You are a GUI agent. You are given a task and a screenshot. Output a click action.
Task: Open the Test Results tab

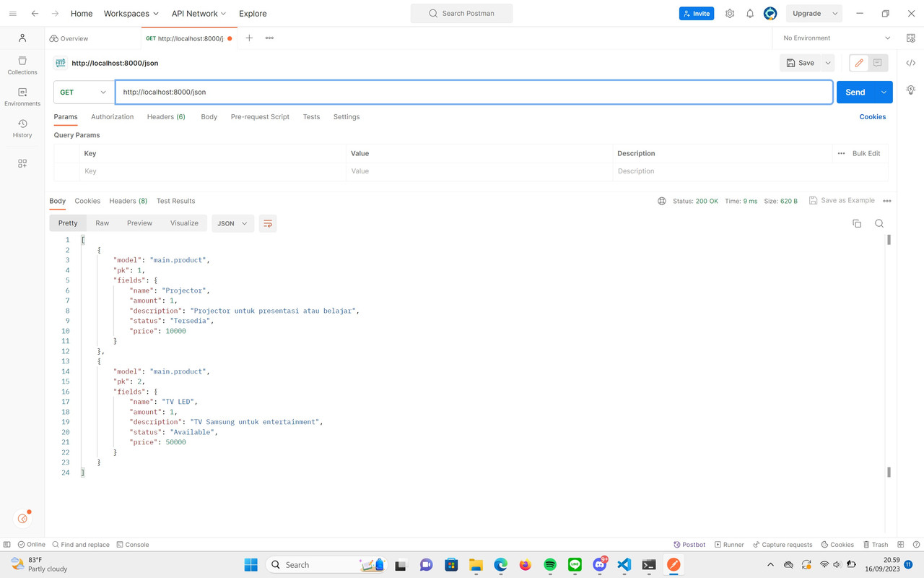tap(175, 201)
